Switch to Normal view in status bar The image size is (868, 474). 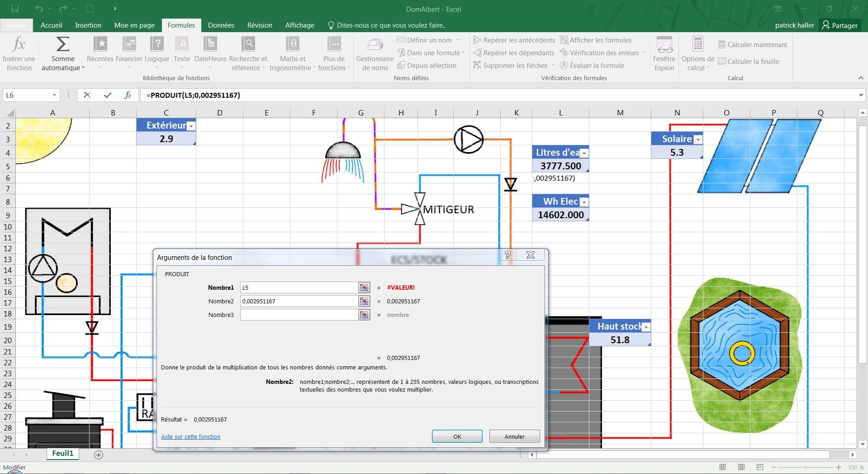pyautogui.click(x=722, y=467)
